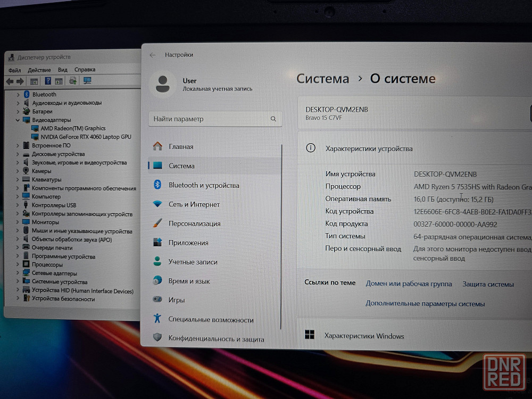
Task: Click the back arrow in Настройки window
Action: 152,55
